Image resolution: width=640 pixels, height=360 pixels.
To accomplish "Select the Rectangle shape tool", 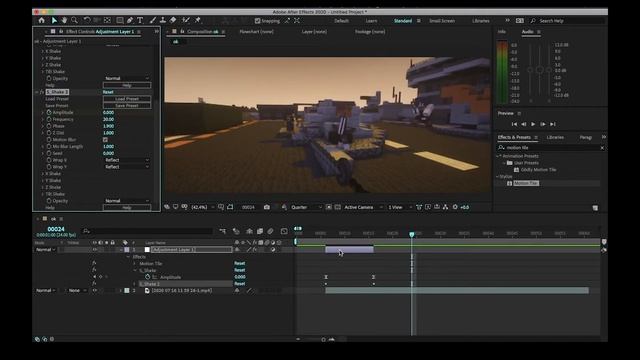I will pos(120,20).
